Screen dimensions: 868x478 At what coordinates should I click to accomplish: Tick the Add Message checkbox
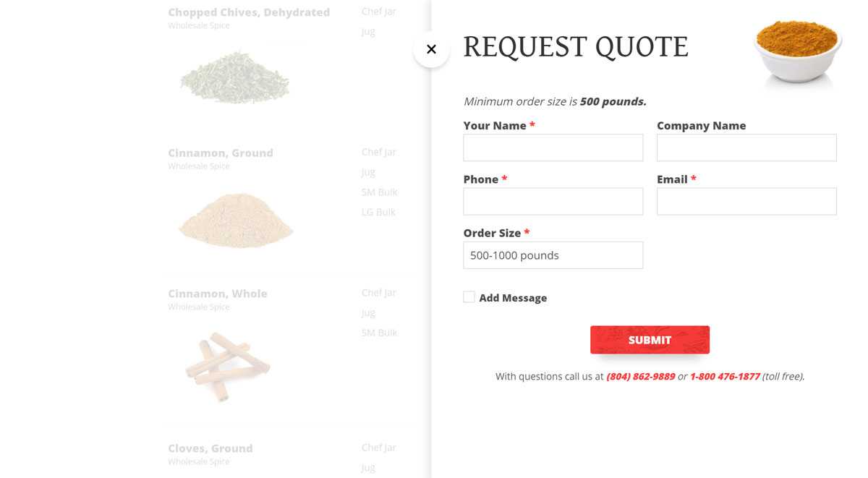[x=469, y=297]
